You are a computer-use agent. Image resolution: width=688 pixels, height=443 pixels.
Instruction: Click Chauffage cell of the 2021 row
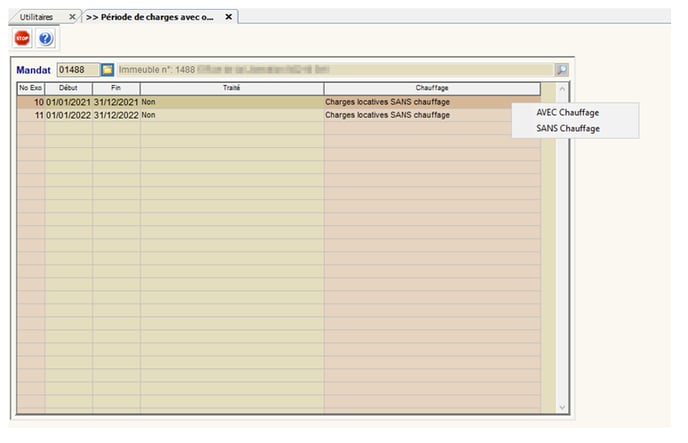click(415, 102)
